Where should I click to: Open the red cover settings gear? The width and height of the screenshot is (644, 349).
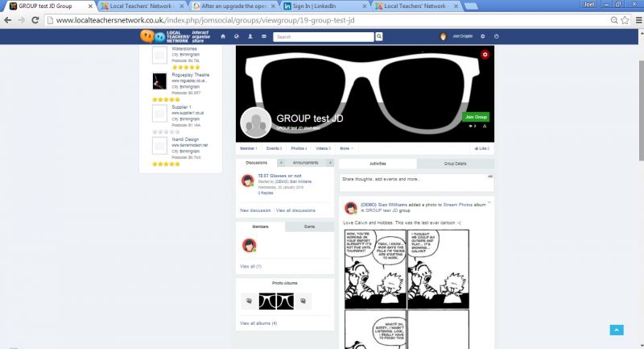tap(485, 54)
